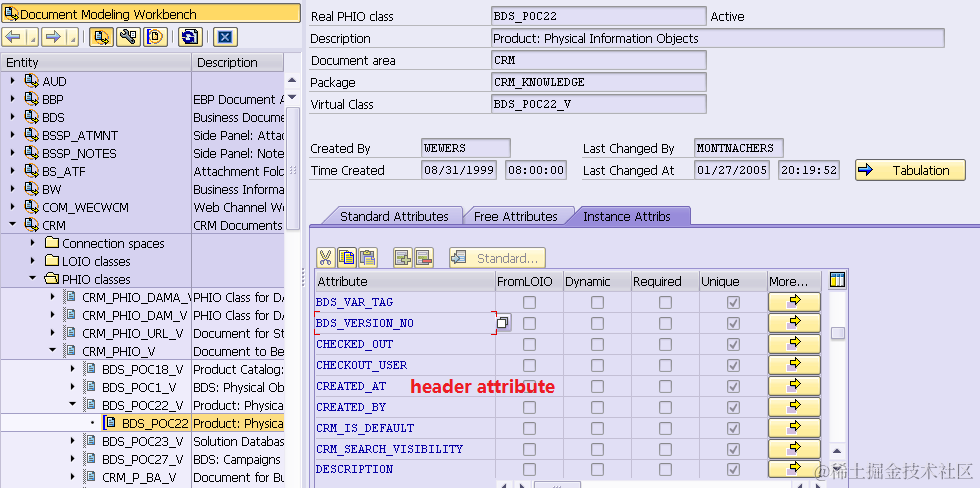Toggle Dynamic checkbox for CRM_SEARCH_VISIBILITY
The height and width of the screenshot is (488, 980).
click(x=598, y=449)
